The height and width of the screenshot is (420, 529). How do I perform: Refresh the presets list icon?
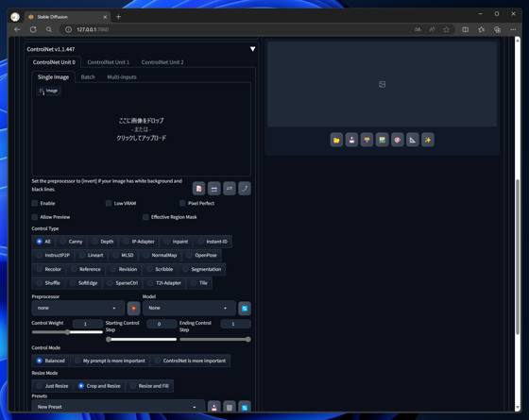click(x=245, y=407)
